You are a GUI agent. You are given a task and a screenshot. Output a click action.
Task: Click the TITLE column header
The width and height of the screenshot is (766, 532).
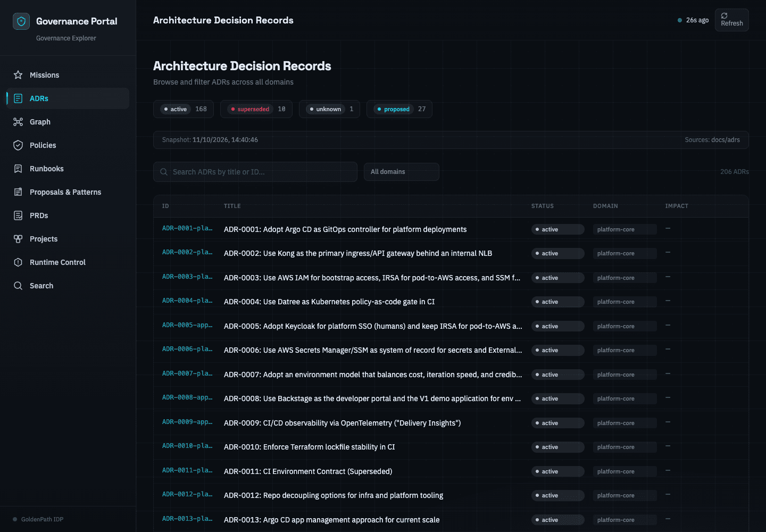point(232,206)
